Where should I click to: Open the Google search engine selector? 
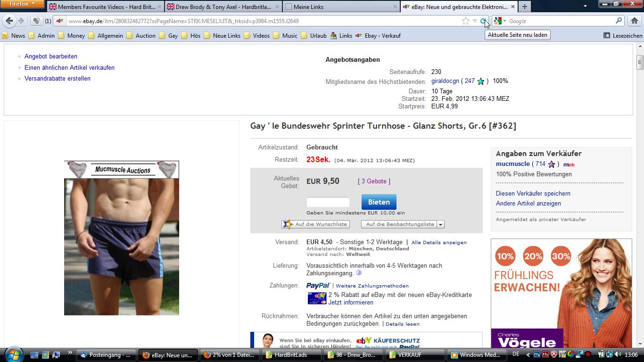[499, 21]
